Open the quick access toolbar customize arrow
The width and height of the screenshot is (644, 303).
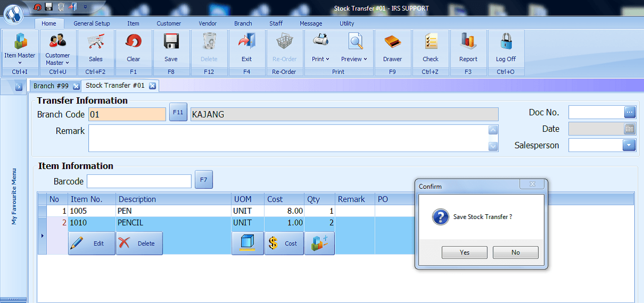[x=86, y=7]
